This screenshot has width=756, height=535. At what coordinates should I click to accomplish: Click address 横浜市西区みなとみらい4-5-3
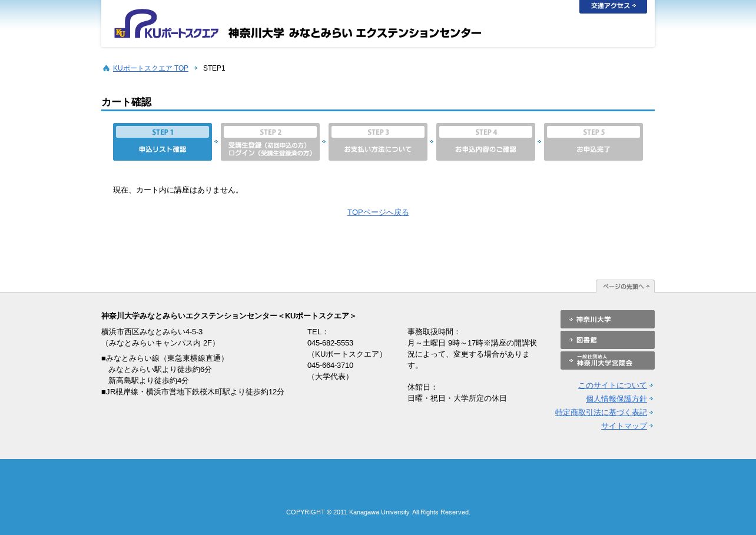click(x=152, y=332)
